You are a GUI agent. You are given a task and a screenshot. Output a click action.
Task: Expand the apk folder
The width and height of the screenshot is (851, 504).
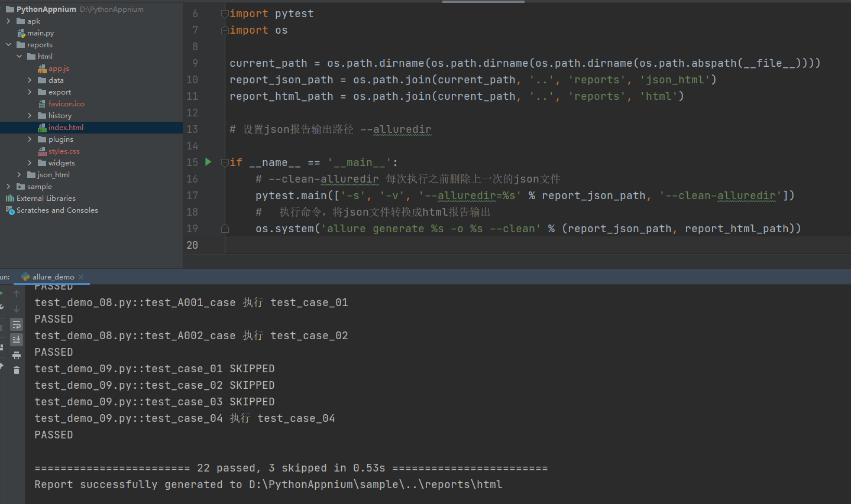8,21
